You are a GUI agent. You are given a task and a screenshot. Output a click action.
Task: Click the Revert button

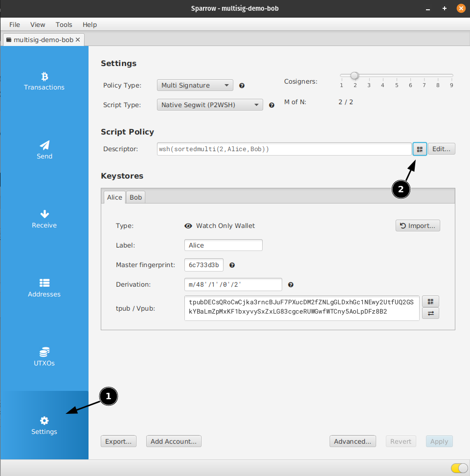click(401, 441)
